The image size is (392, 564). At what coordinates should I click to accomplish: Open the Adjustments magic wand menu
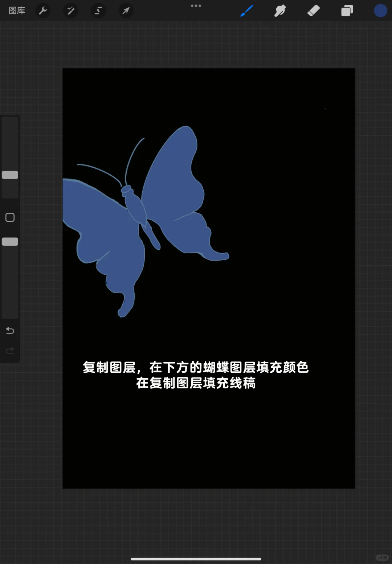70,11
